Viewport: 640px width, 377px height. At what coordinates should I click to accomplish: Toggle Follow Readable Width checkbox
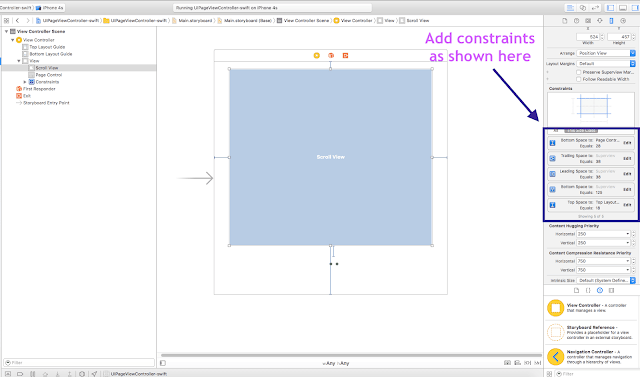(578, 79)
